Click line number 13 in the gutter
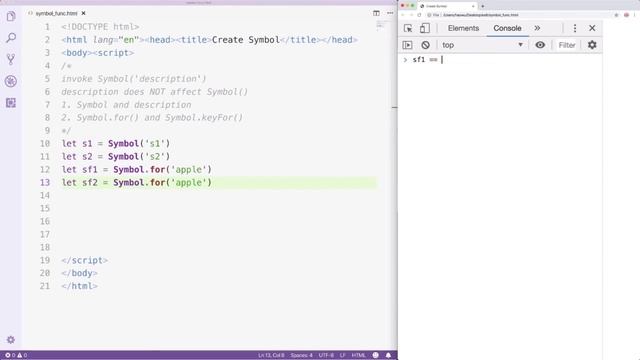Screen dimensions: 640x360 coord(45,182)
